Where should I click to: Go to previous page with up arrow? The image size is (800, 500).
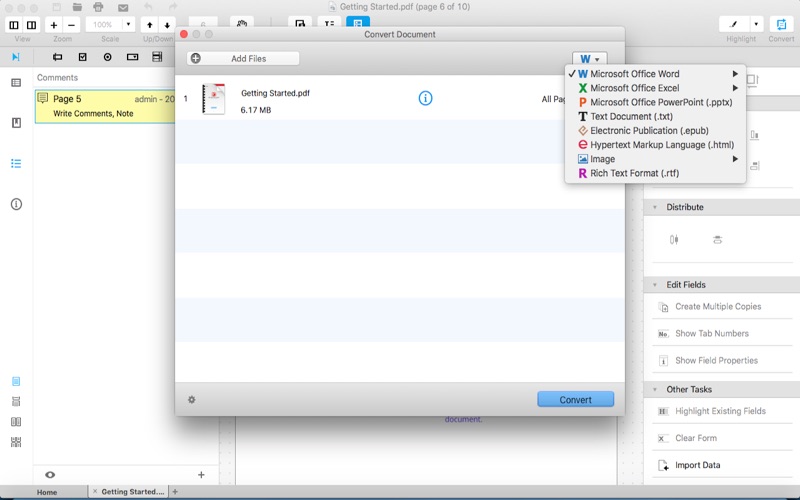pyautogui.click(x=149, y=24)
